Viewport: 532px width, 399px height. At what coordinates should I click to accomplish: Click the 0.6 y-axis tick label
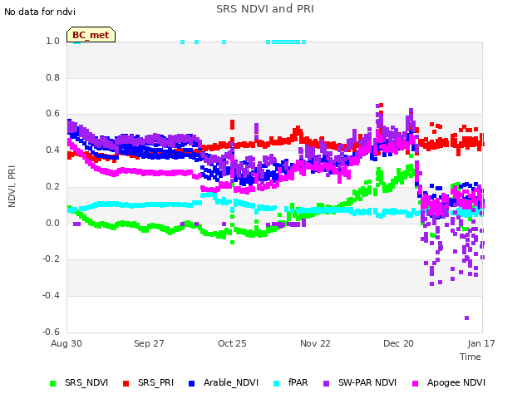(x=52, y=114)
